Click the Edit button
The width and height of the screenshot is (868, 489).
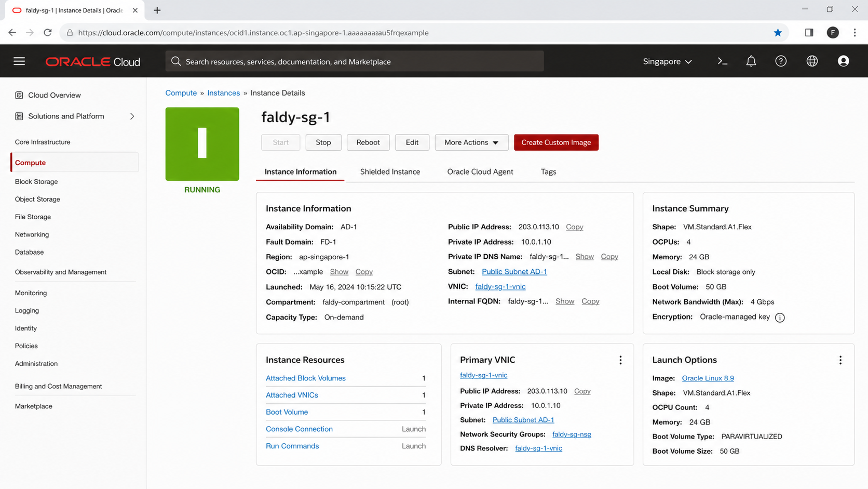(412, 142)
